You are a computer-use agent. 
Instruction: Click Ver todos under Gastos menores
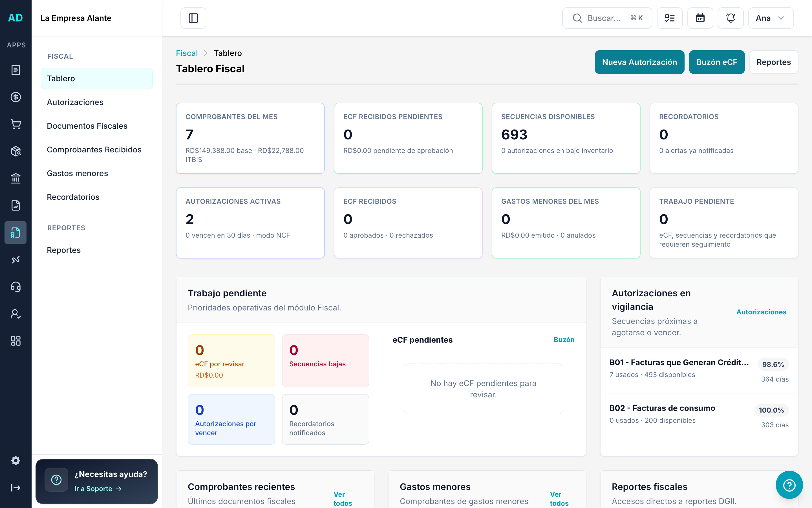pyautogui.click(x=559, y=499)
